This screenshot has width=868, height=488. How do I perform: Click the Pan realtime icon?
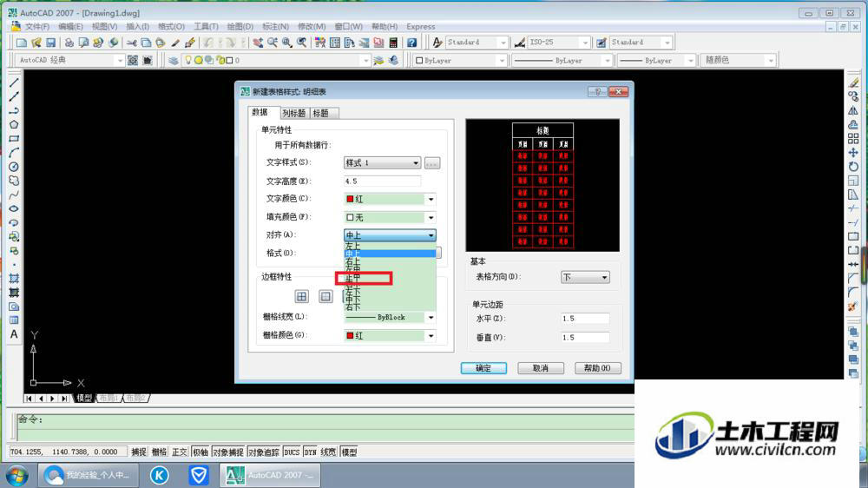pyautogui.click(x=258, y=42)
